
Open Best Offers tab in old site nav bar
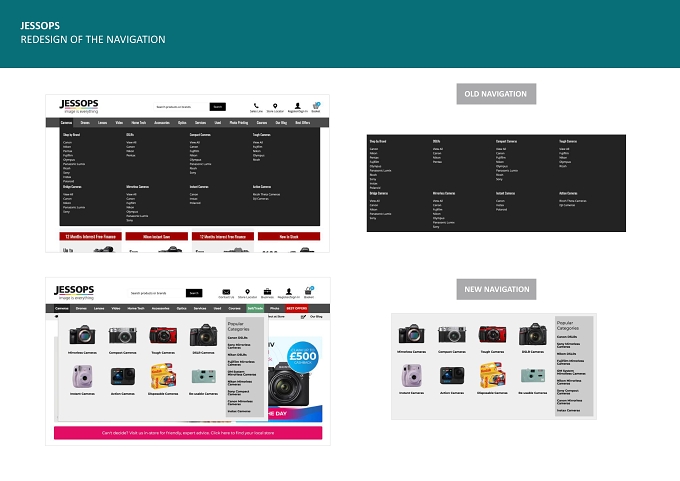click(303, 123)
